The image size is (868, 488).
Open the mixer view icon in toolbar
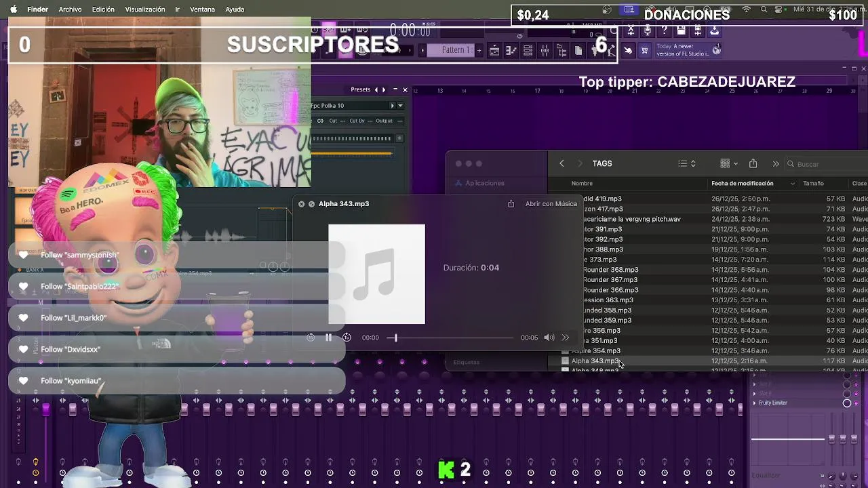[x=545, y=51]
